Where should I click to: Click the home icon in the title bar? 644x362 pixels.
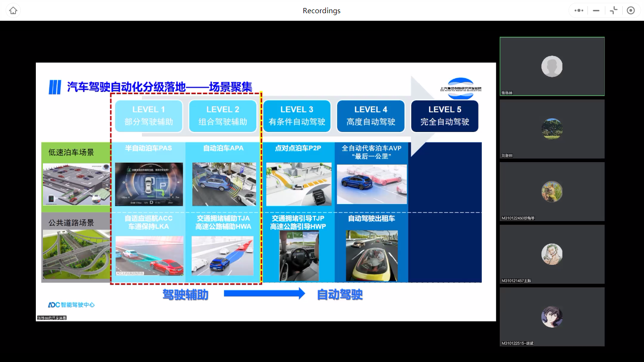click(x=13, y=10)
